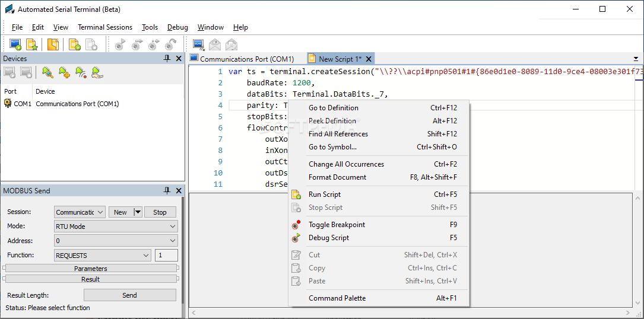Click the run script toolbar icon

pos(74,44)
